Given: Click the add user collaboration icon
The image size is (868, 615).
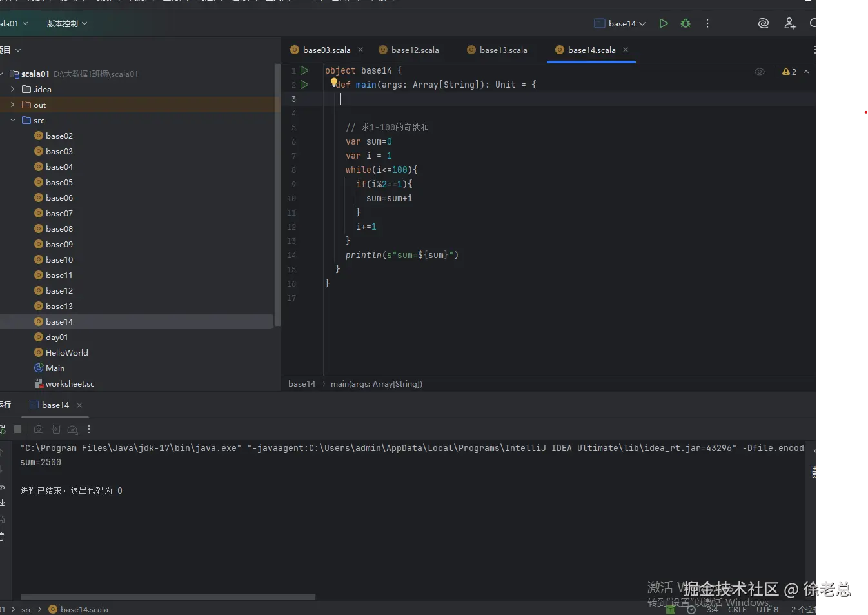Looking at the screenshot, I should click(x=789, y=23).
